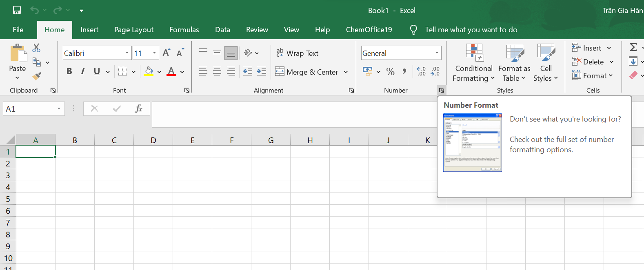Switch to the Data tab
The image size is (644, 270).
(x=222, y=30)
